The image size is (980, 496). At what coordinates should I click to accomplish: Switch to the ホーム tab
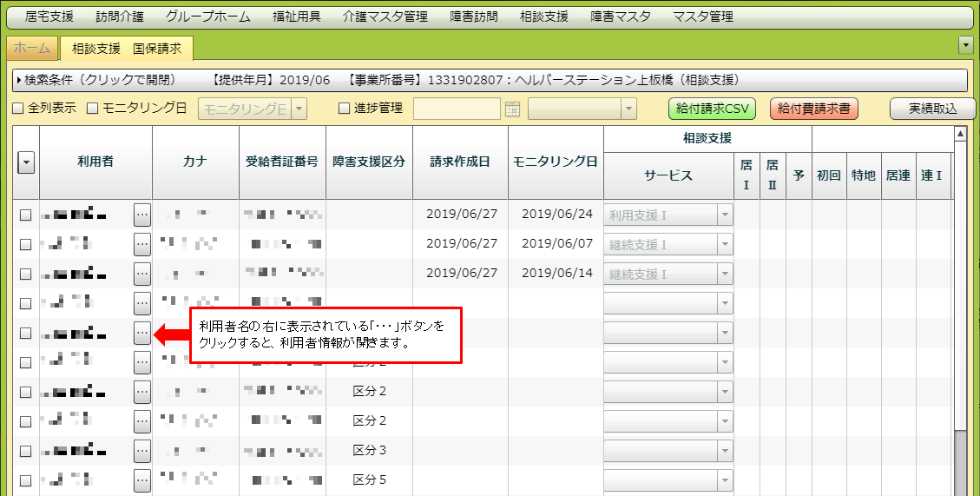[32, 49]
